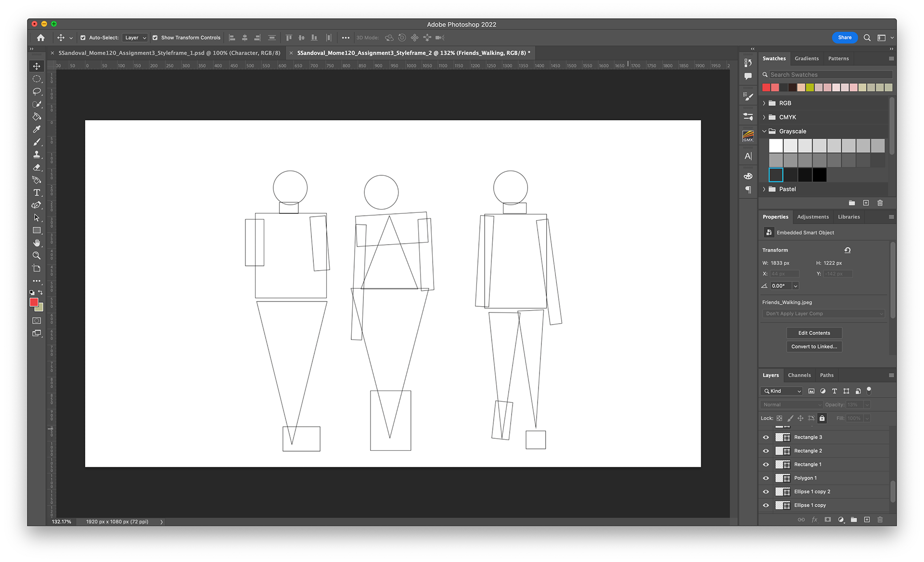924x562 pixels.
Task: Select the Lasso tool
Action: (37, 91)
